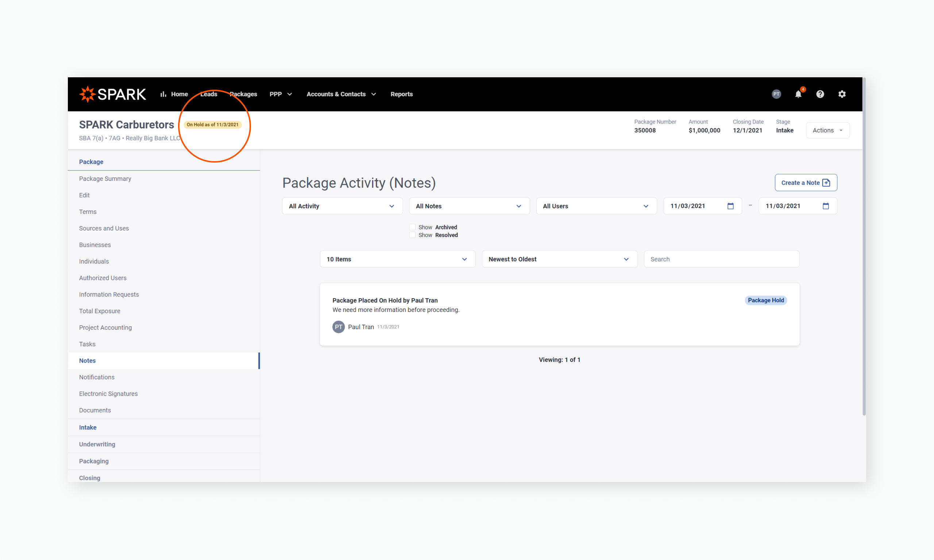Open Tasks in sidebar

click(x=163, y=344)
